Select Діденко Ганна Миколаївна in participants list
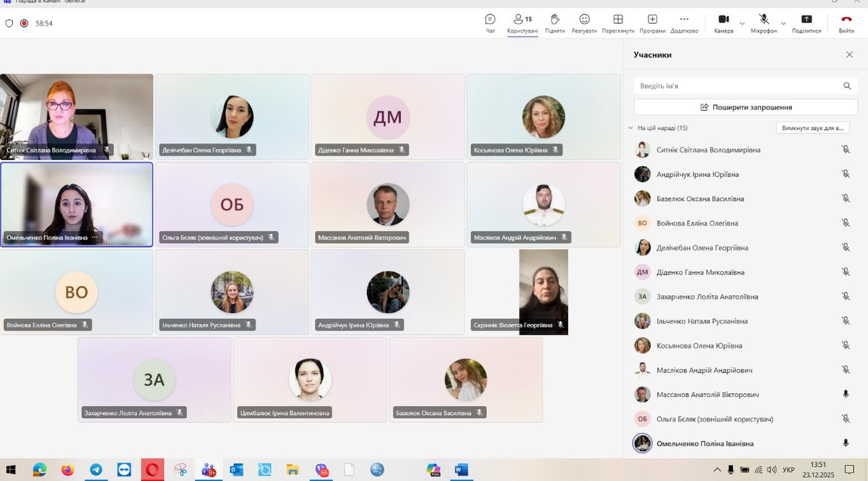868x481 pixels. coord(700,272)
